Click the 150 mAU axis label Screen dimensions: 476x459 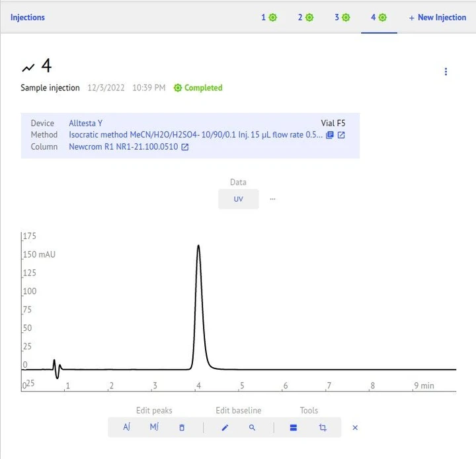click(x=39, y=254)
